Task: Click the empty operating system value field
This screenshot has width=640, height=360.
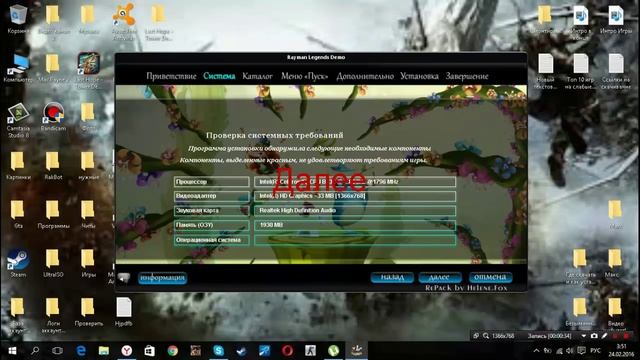Action: tap(355, 240)
